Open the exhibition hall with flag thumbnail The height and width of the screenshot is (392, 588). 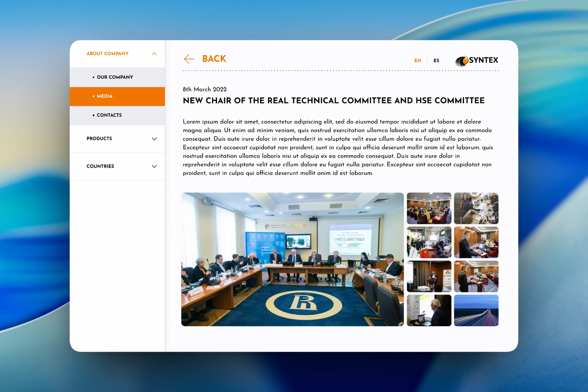point(429,242)
